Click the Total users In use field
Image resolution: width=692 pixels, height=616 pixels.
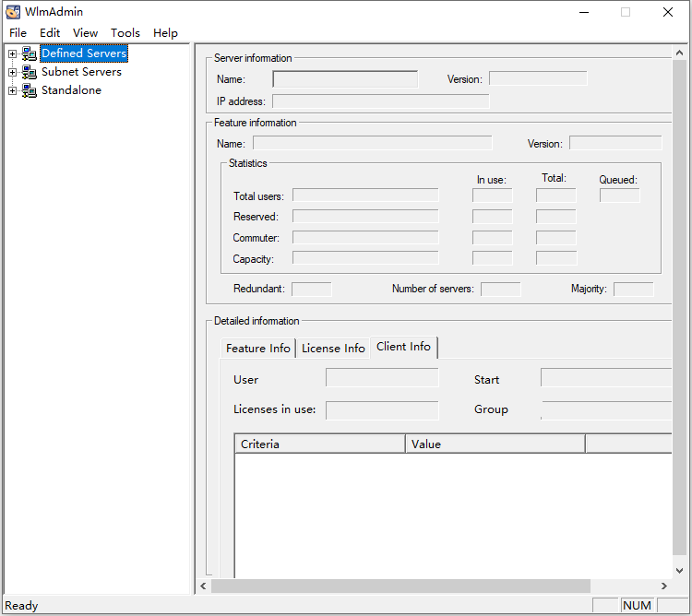492,195
